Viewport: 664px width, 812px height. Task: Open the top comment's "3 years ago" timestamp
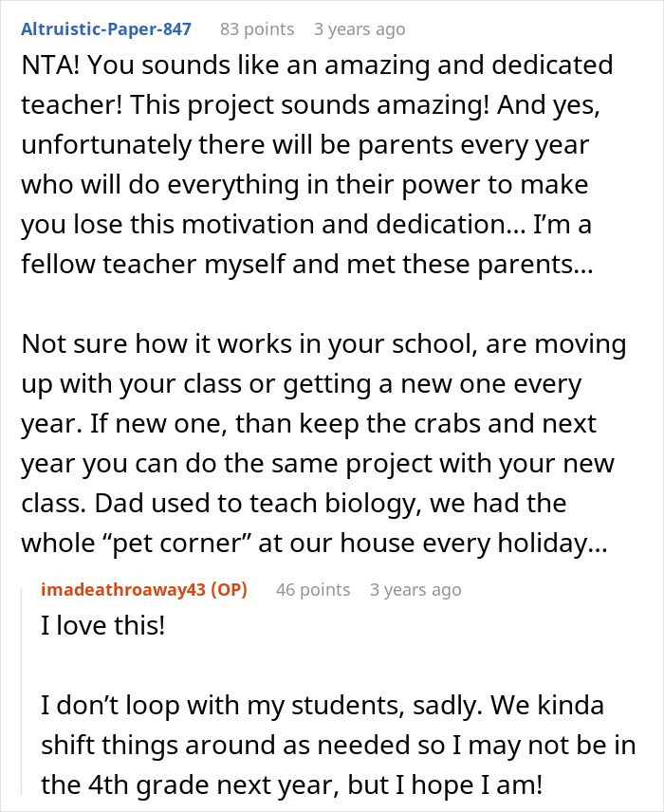pos(360,28)
